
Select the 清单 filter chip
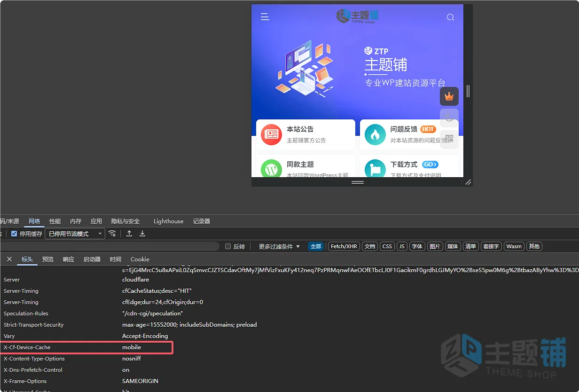[x=470, y=246]
